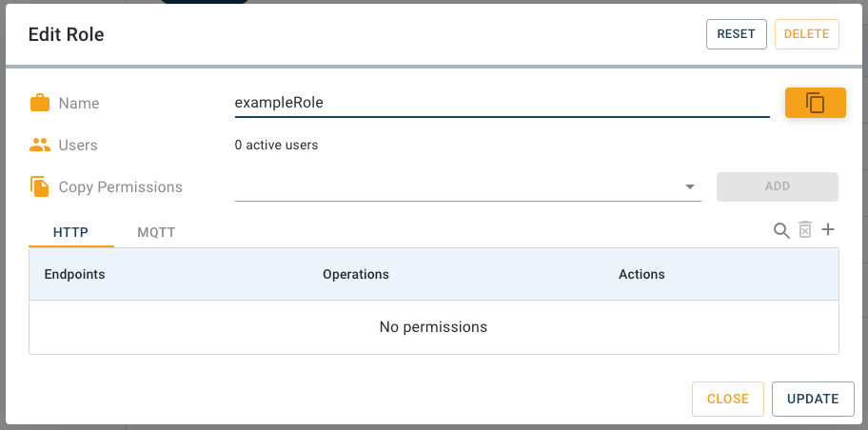Click the Operations column header
Image resolution: width=868 pixels, height=430 pixels.
pyautogui.click(x=356, y=274)
